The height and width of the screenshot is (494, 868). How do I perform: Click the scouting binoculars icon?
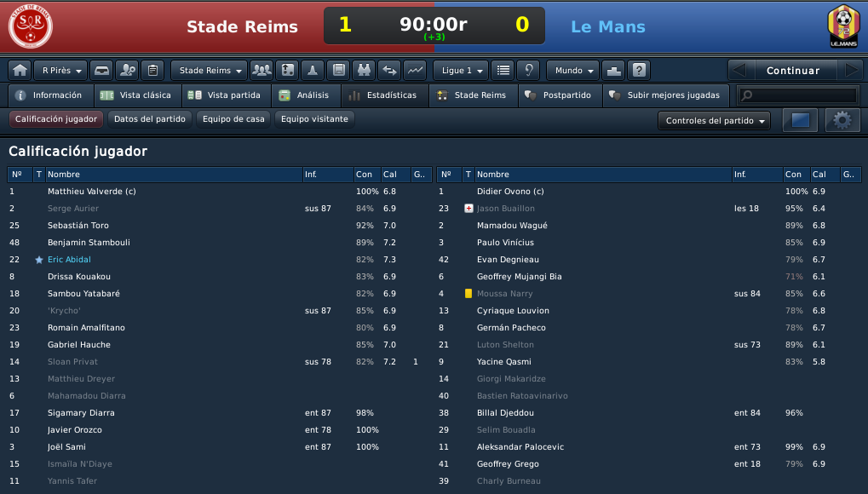pyautogui.click(x=364, y=71)
